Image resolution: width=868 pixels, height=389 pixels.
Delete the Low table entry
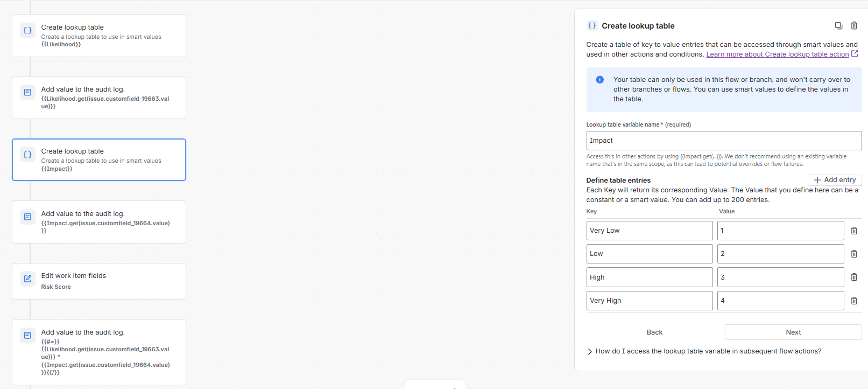coord(854,254)
